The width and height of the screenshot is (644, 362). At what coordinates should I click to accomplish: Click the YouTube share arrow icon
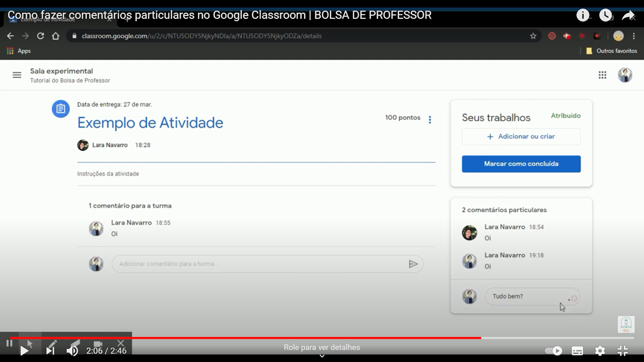(x=628, y=15)
